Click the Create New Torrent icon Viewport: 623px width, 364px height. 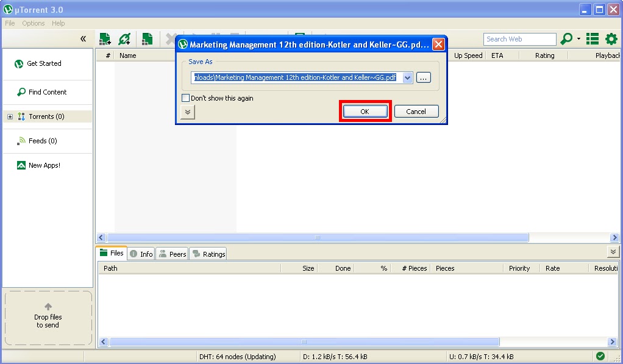click(x=147, y=39)
